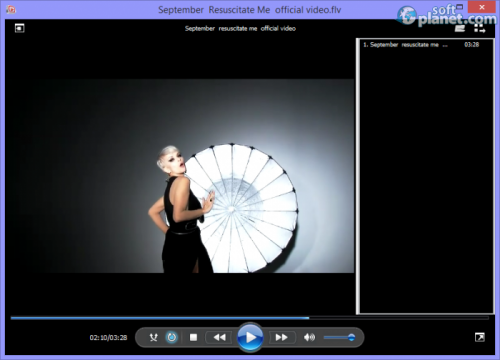This screenshot has height=360, width=500.
Task: Click the 02:10/03:28 time display
Action: (108, 338)
